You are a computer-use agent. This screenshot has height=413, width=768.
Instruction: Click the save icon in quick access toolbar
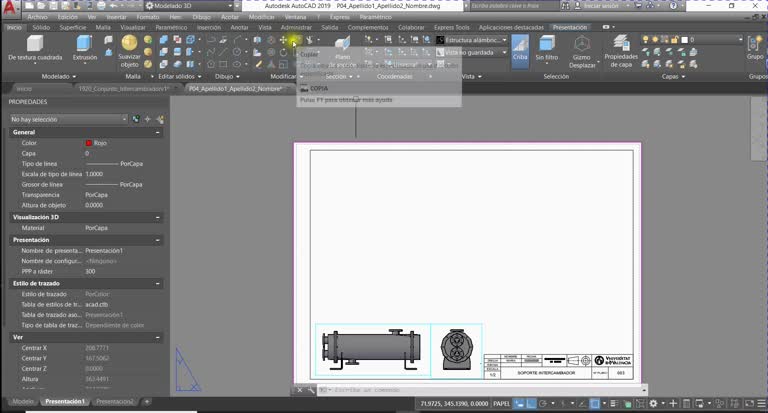point(54,6)
